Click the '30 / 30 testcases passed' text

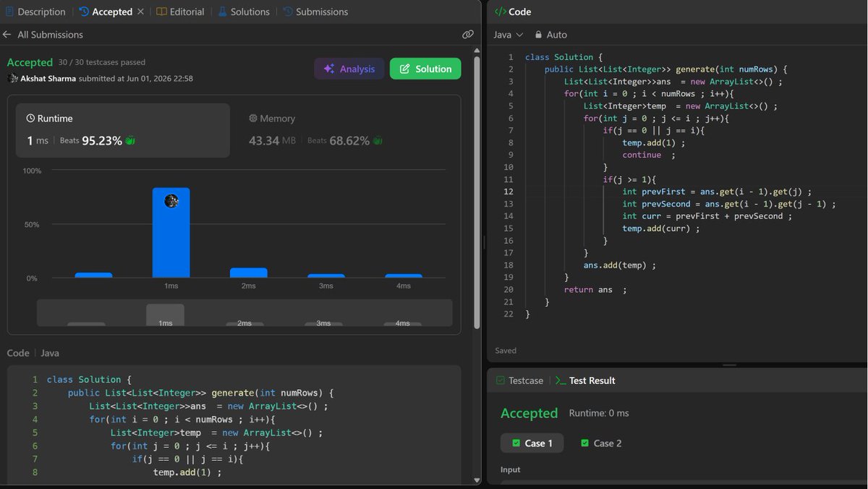[x=102, y=63]
